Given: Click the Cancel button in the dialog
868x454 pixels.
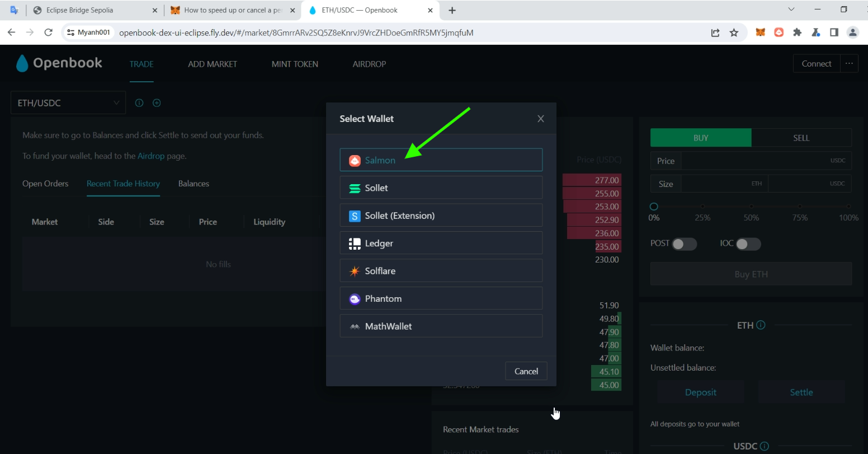Looking at the screenshot, I should click(526, 371).
